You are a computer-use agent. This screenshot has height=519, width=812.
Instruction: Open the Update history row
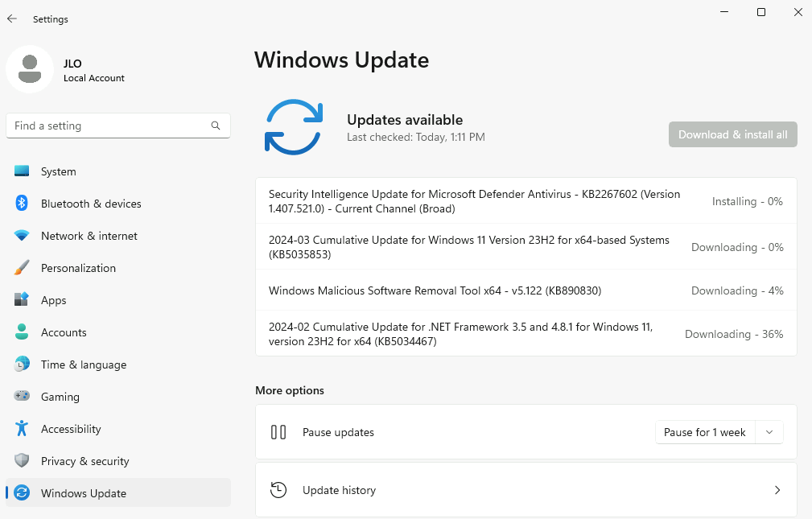(526, 490)
